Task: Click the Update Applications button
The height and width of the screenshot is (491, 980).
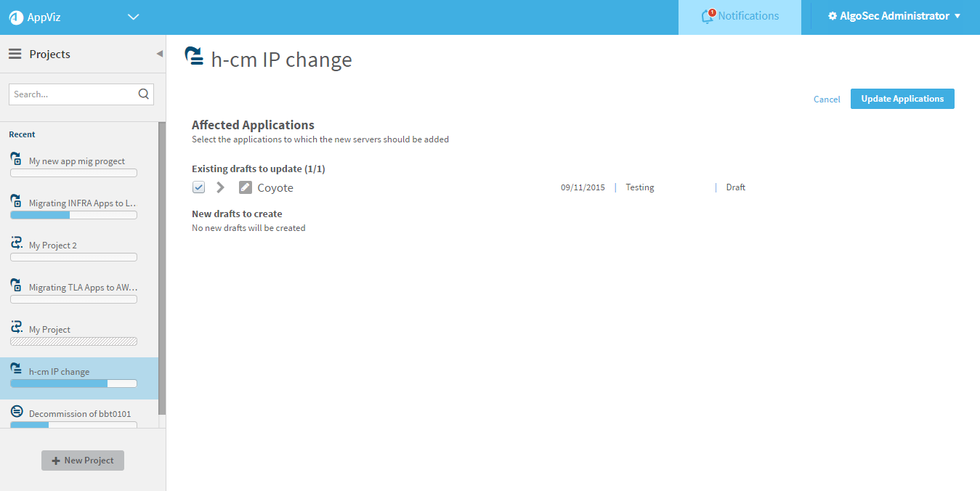Action: click(x=902, y=99)
